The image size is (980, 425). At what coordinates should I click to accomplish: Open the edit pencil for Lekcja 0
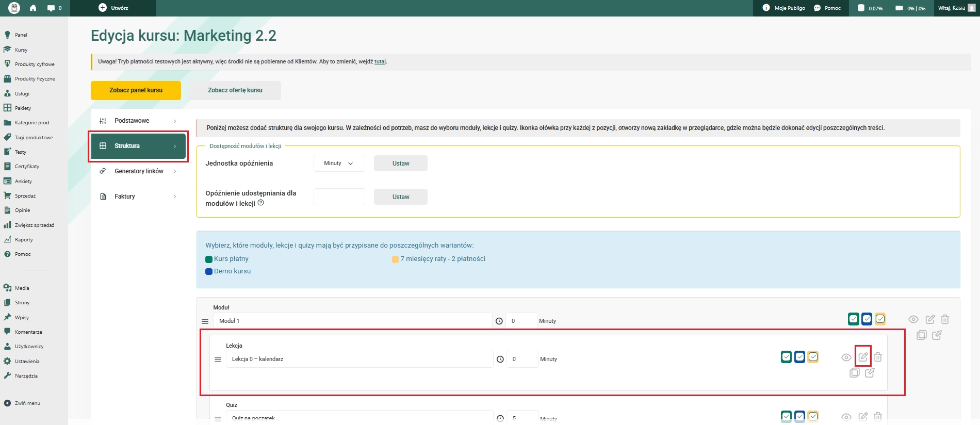coord(863,357)
